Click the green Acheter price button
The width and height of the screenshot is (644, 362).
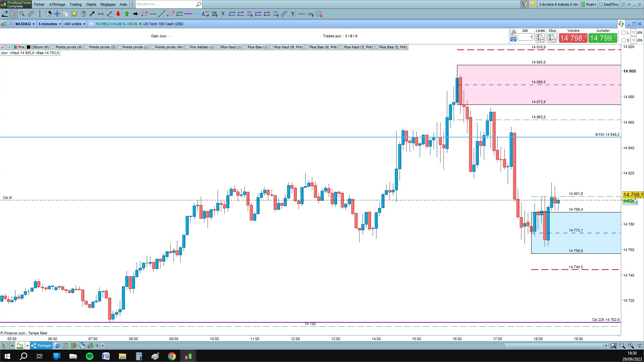(x=603, y=38)
